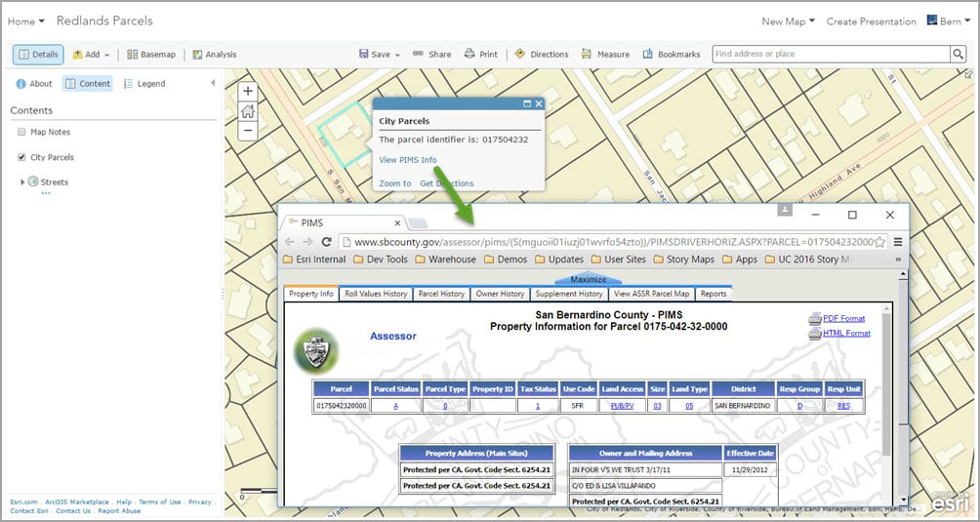Follow the View PIMS Info link
The height and width of the screenshot is (522, 980).
407,160
